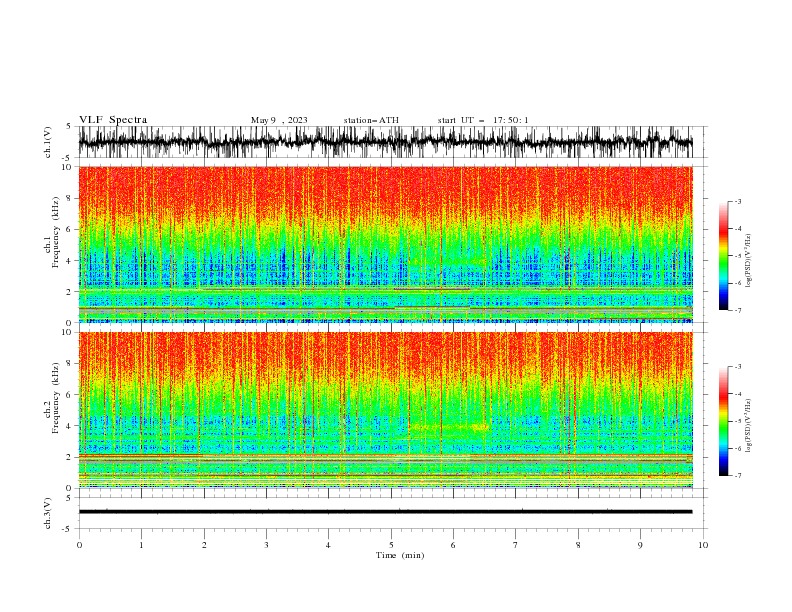The height and width of the screenshot is (612, 792).
Task: Click the ch.2 frequency spectrogram panel
Action: click(385, 410)
